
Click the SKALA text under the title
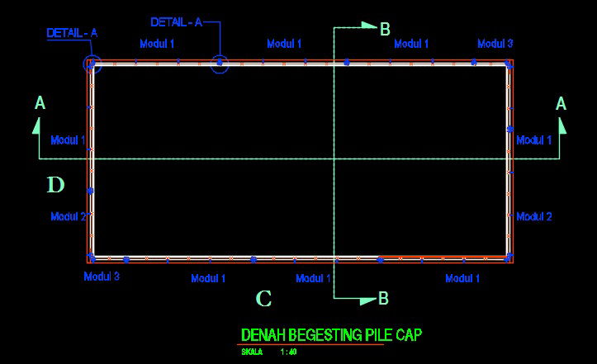[x=252, y=352]
